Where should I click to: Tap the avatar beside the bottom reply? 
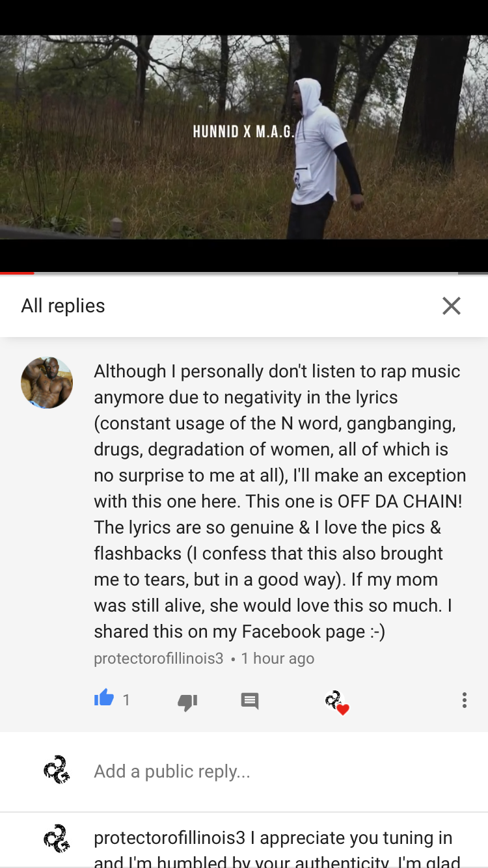[x=57, y=839]
